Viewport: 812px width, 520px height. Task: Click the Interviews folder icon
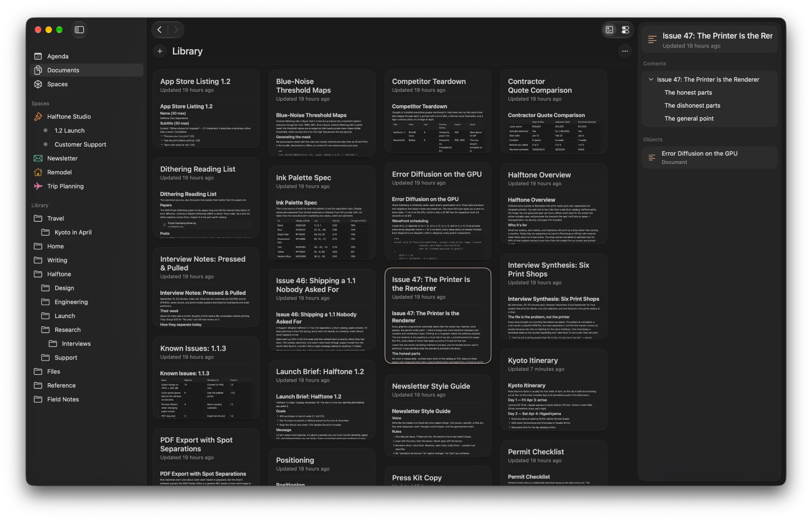[x=53, y=344]
